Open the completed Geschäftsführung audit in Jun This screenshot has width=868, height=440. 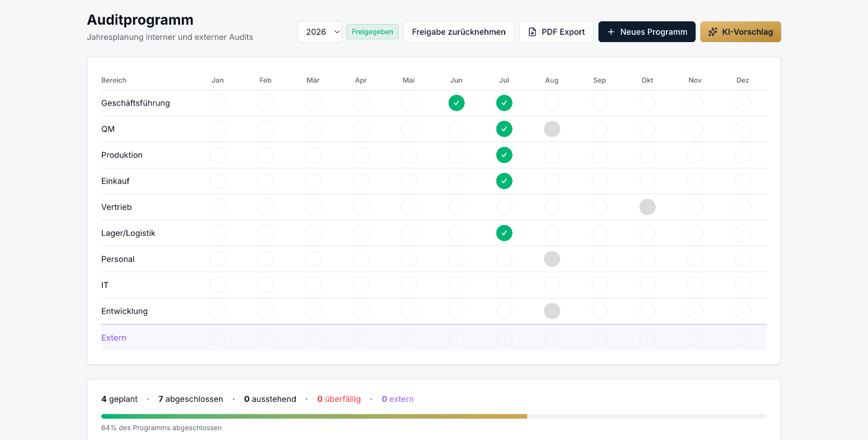456,103
